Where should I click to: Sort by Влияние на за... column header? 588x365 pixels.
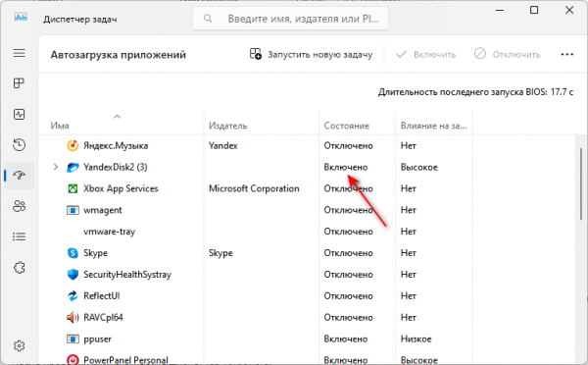click(433, 126)
